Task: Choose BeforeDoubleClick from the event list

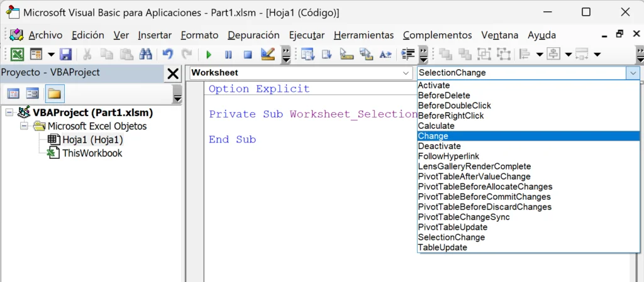Action: point(528,106)
